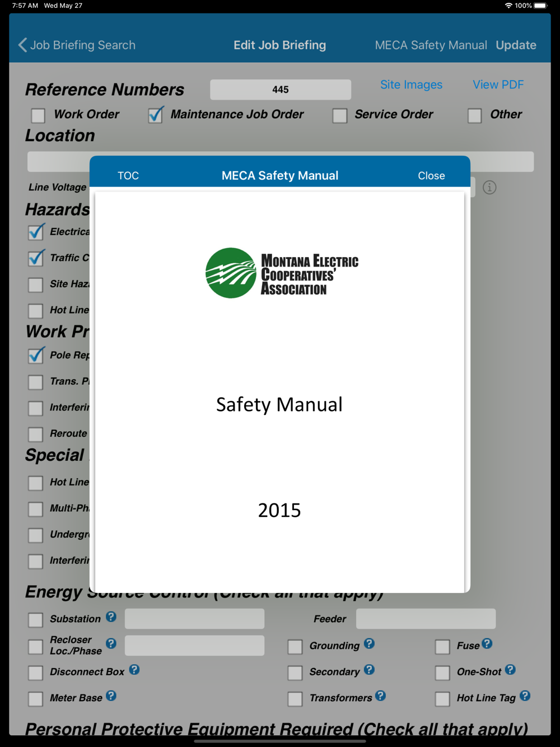Open the View PDF link

click(x=498, y=85)
